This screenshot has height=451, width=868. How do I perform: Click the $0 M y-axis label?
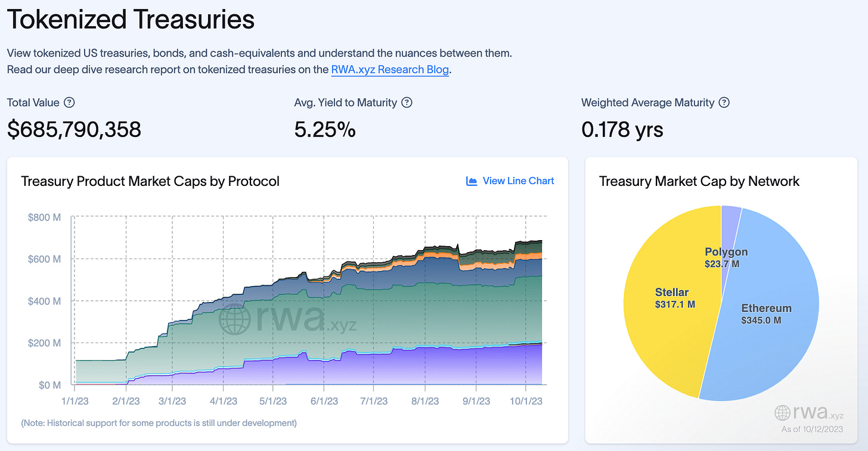[49, 385]
